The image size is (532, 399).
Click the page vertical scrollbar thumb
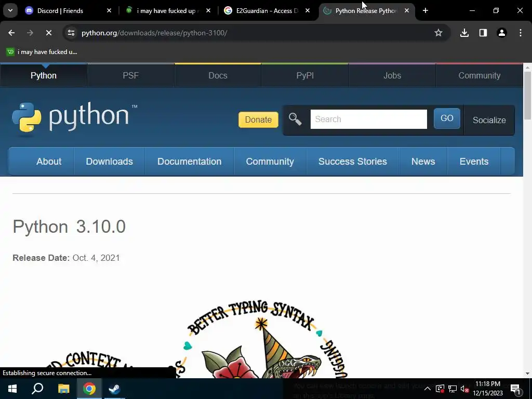[527, 96]
